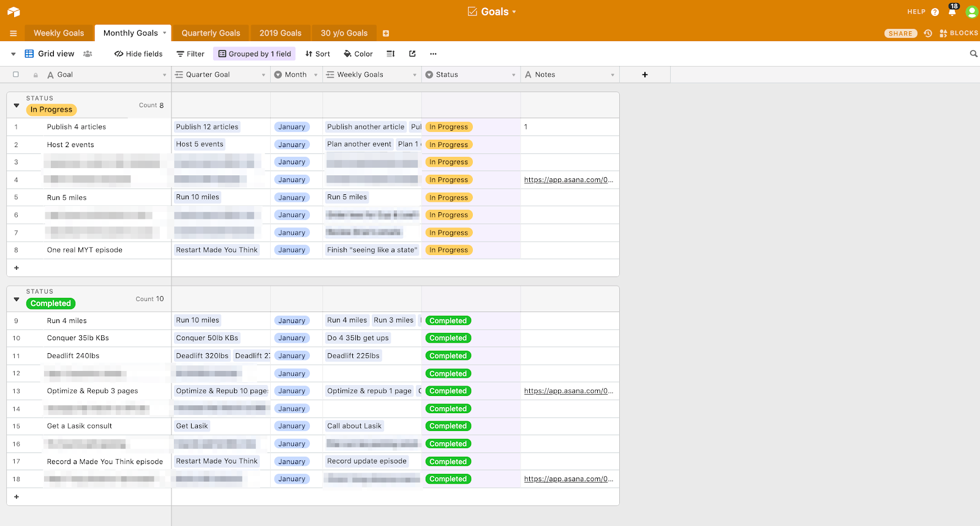Open Quarter Goal column dropdown arrow
Viewport: 980px width, 526px height.
pyautogui.click(x=263, y=75)
